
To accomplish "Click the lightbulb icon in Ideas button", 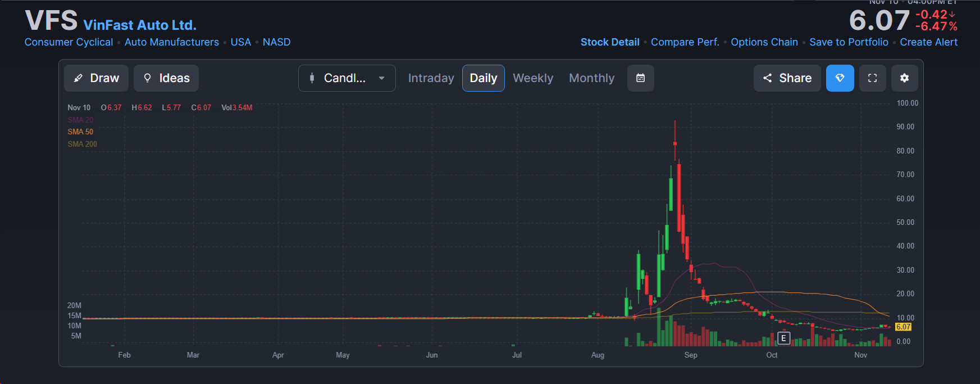I will 147,78.
